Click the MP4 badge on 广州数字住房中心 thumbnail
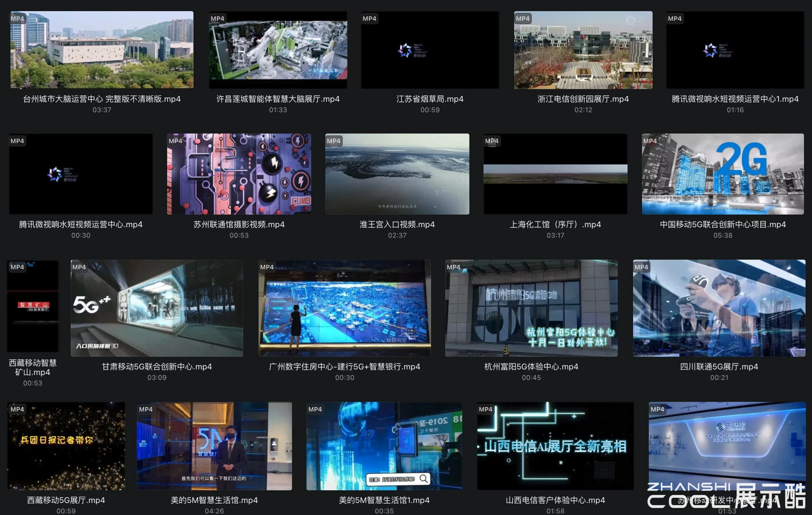This screenshot has height=515, width=812. pyautogui.click(x=267, y=267)
